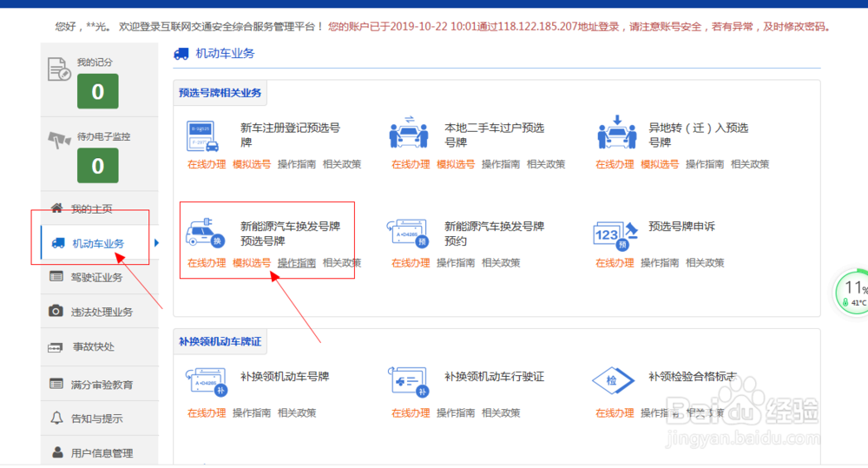The image size is (868, 468).
Task: Open 满分审验教育 in the sidebar
Action: click(x=102, y=385)
